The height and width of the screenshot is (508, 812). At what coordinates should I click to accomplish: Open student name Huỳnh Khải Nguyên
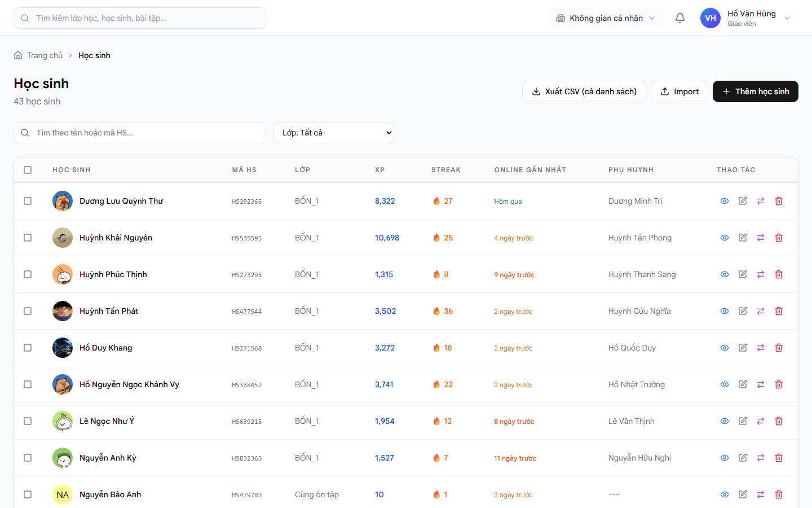[116, 238]
